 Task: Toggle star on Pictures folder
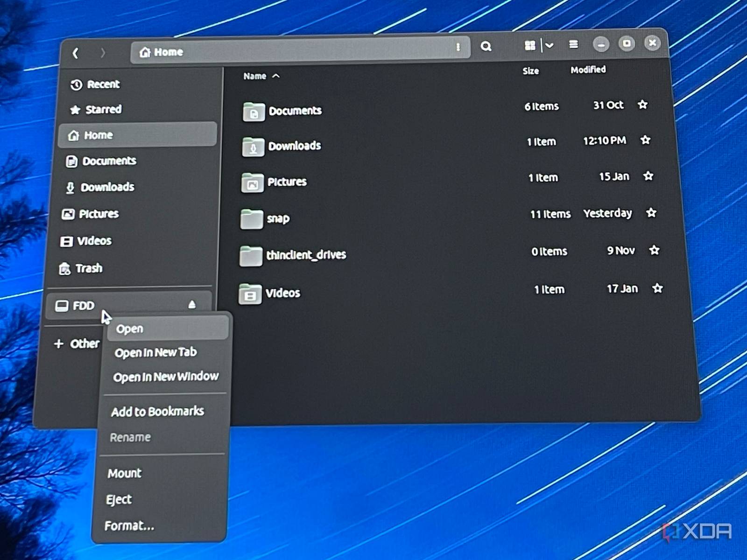click(648, 176)
